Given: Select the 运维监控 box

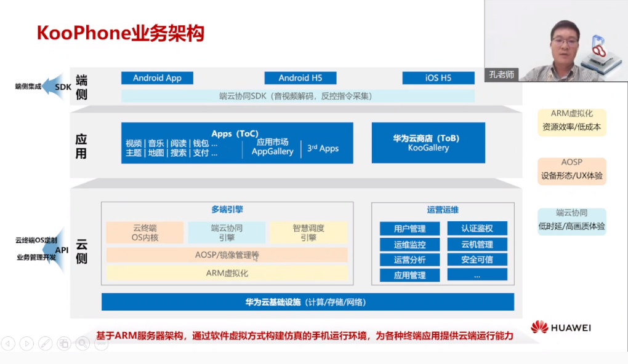Looking at the screenshot, I should (409, 244).
